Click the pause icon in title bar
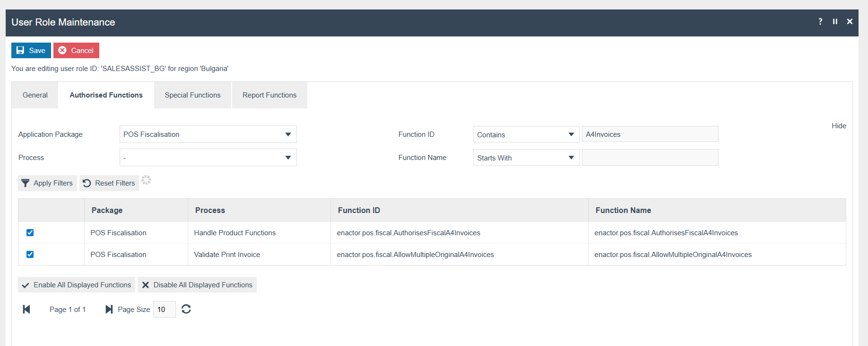868x346 pixels. tap(835, 22)
